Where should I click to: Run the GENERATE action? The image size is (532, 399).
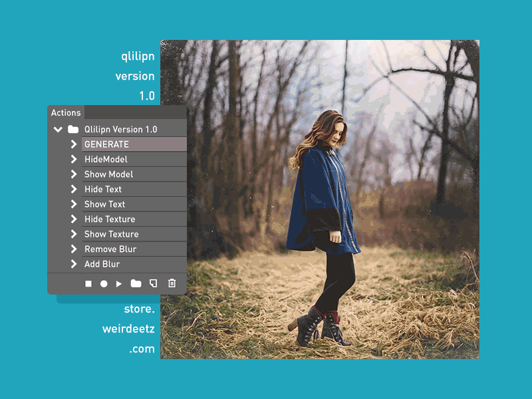tap(120, 284)
